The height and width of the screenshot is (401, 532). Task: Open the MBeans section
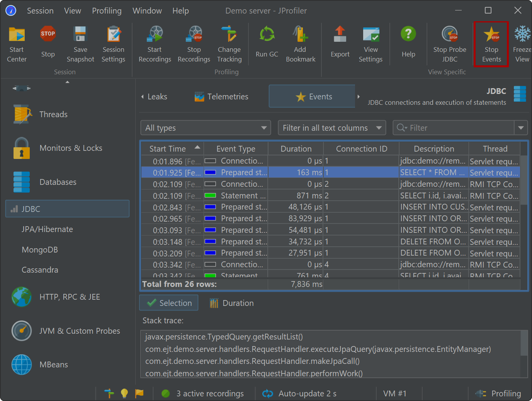(x=40, y=365)
